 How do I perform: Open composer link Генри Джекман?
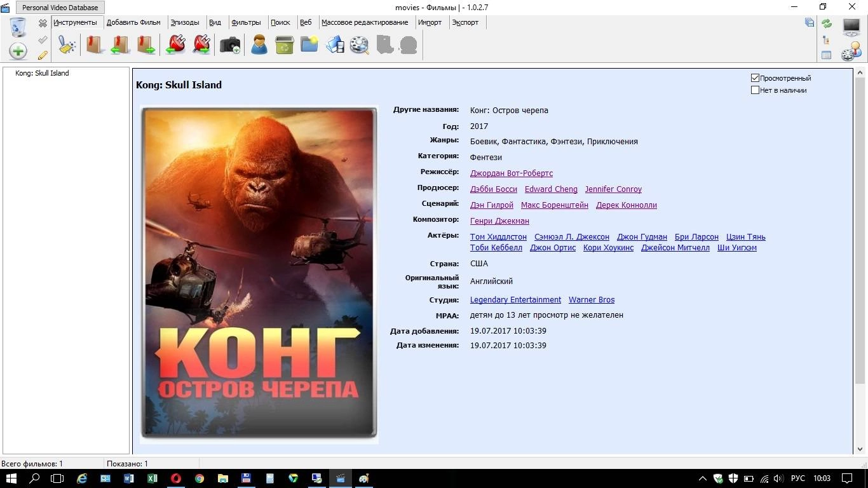499,220
